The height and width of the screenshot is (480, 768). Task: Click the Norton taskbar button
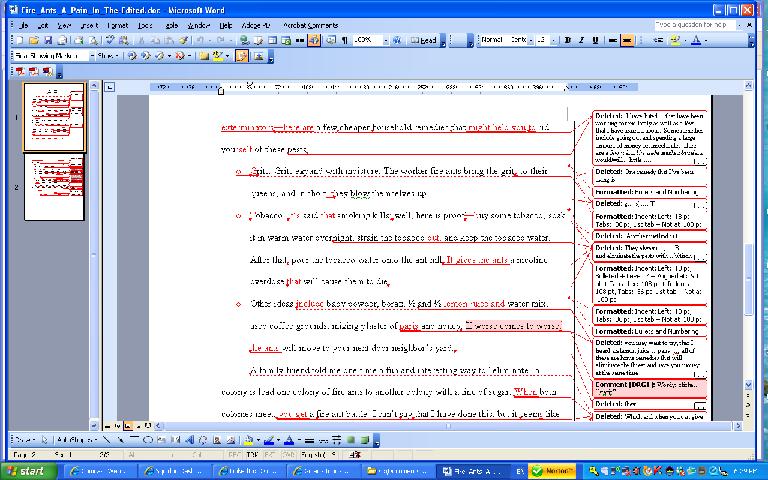click(552, 471)
